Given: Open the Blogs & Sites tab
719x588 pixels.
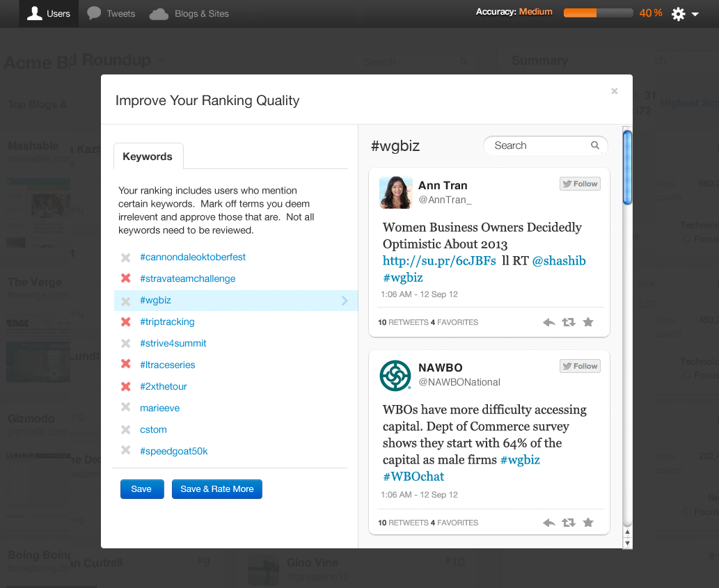Looking at the screenshot, I should coord(189,13).
